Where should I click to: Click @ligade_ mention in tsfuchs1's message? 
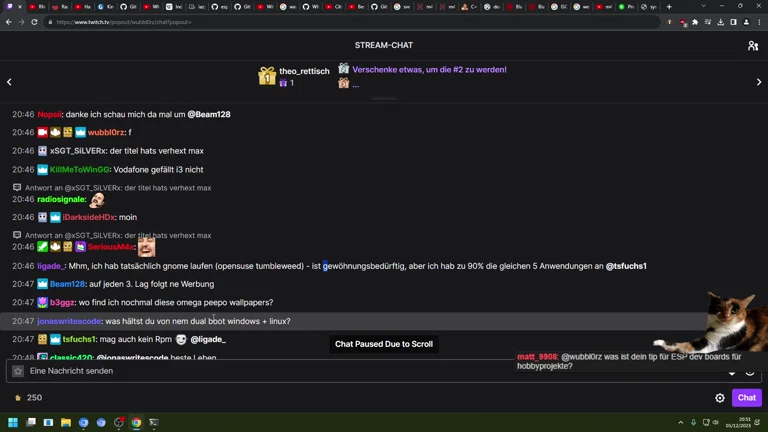(x=208, y=339)
